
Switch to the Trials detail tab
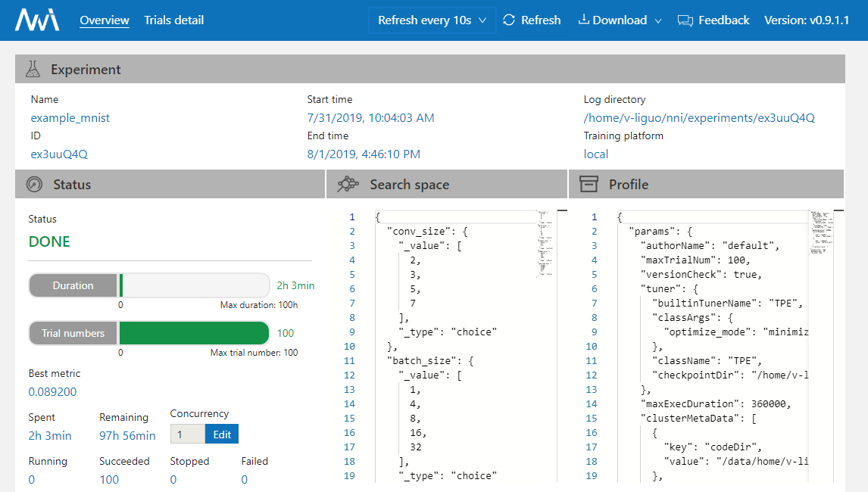click(x=173, y=20)
